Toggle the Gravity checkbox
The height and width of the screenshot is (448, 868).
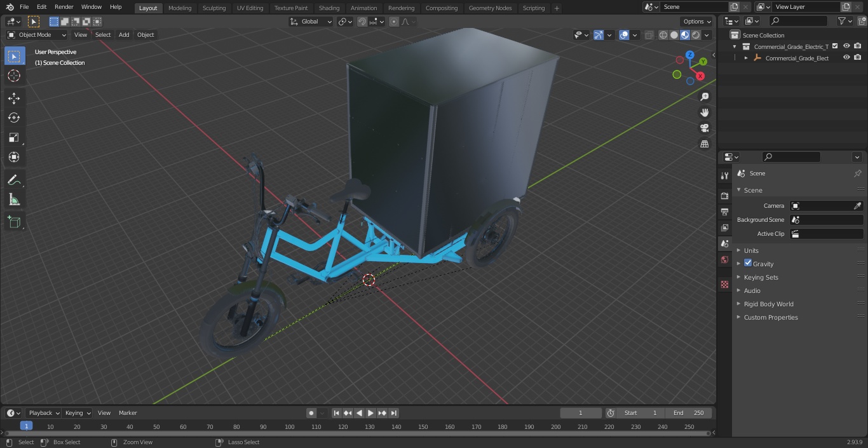coord(748,263)
